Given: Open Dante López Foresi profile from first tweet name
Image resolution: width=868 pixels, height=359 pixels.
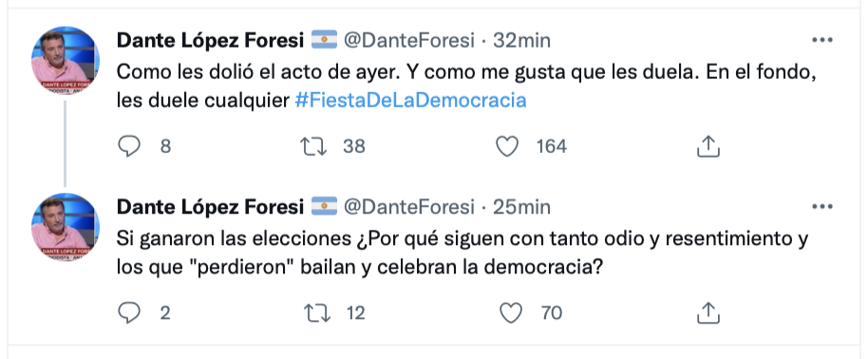Looking at the screenshot, I should pyautogui.click(x=211, y=41).
